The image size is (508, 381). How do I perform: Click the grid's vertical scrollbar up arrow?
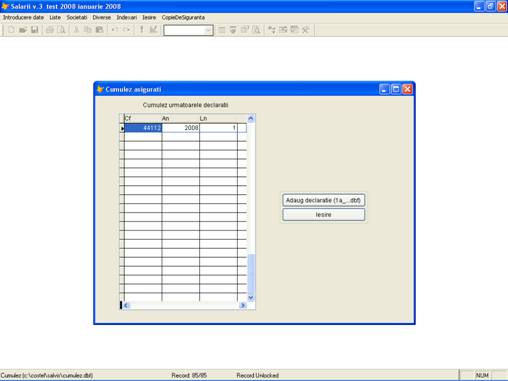point(251,118)
